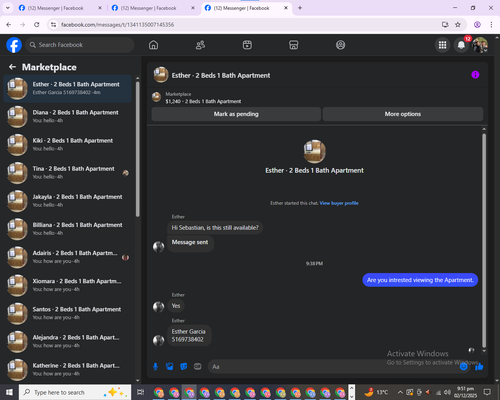Open the Chrome three-dot menu
Image resolution: width=500 pixels, height=400 pixels.
point(491,25)
